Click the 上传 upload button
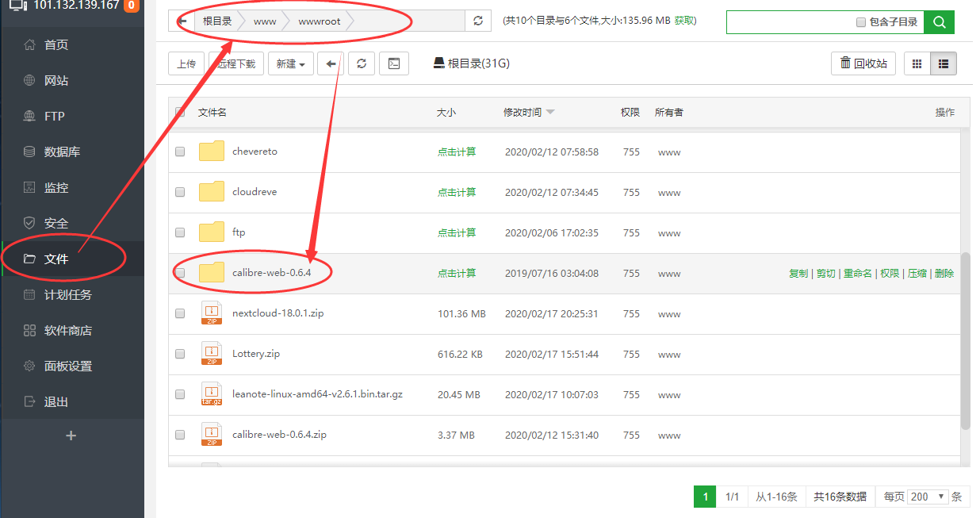This screenshot has width=980, height=518. click(186, 63)
